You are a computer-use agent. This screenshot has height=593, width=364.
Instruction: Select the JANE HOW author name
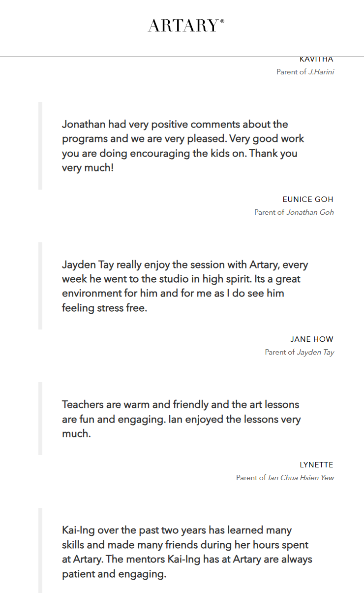[311, 339]
